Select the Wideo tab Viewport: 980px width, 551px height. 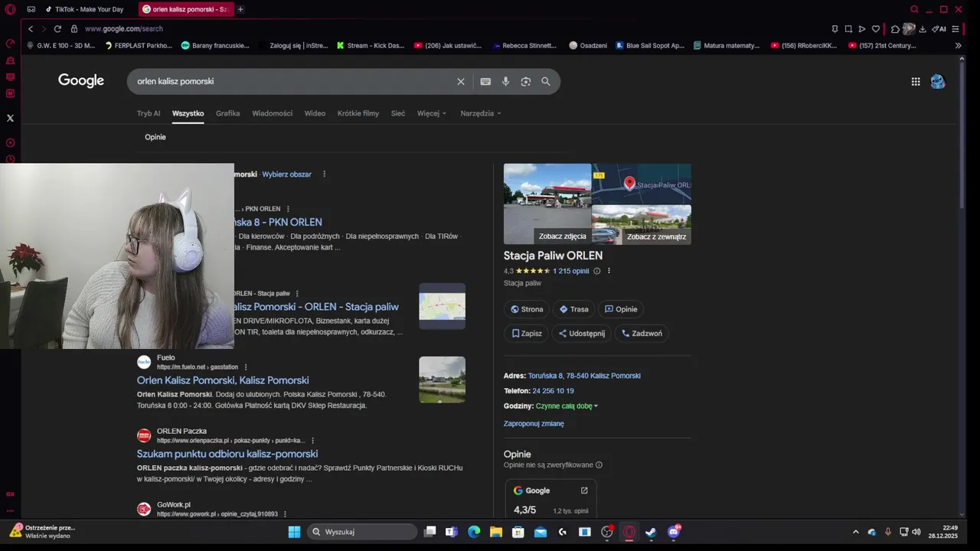point(315,113)
